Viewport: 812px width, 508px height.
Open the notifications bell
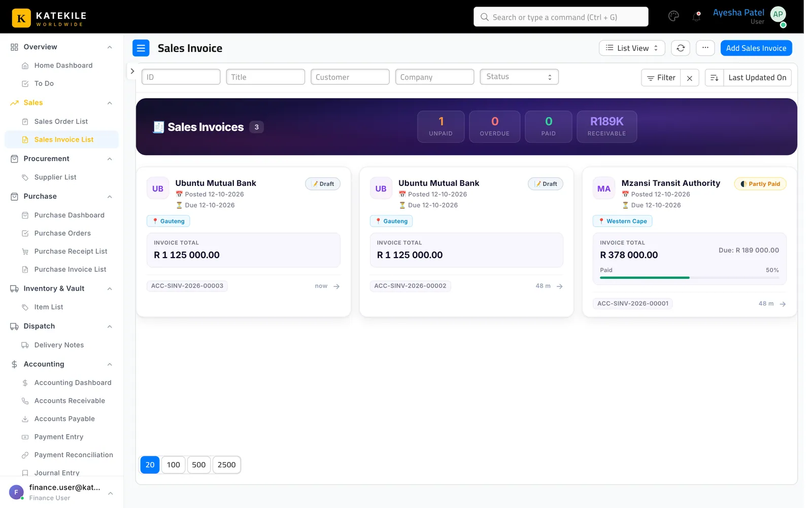(x=696, y=17)
